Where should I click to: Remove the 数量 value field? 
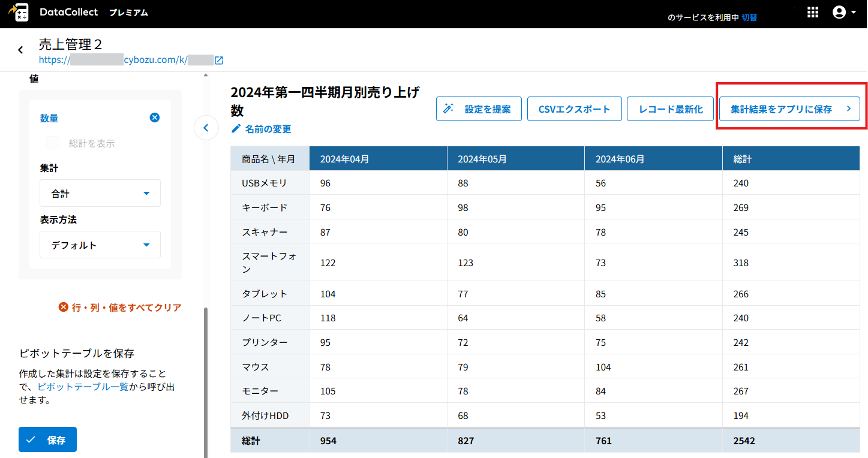coord(154,117)
